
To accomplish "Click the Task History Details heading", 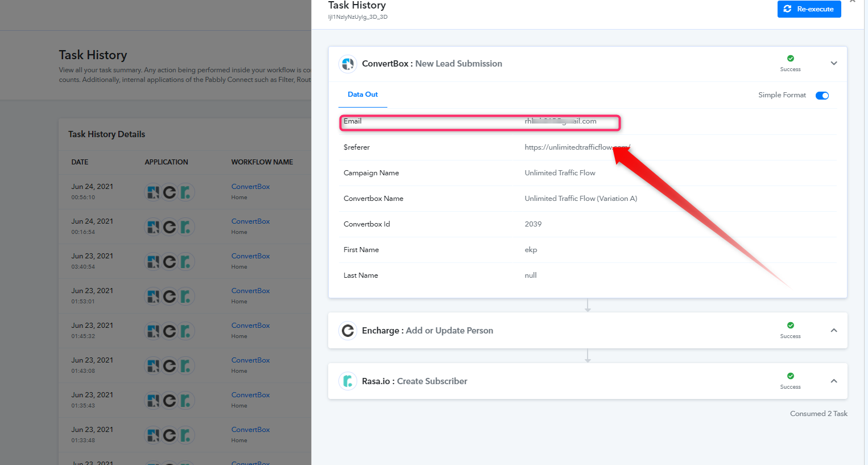I will pos(107,134).
